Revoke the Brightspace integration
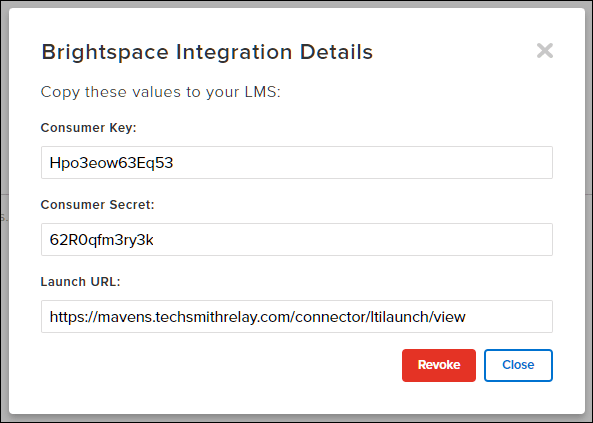Image resolution: width=593 pixels, height=423 pixels. (x=439, y=365)
